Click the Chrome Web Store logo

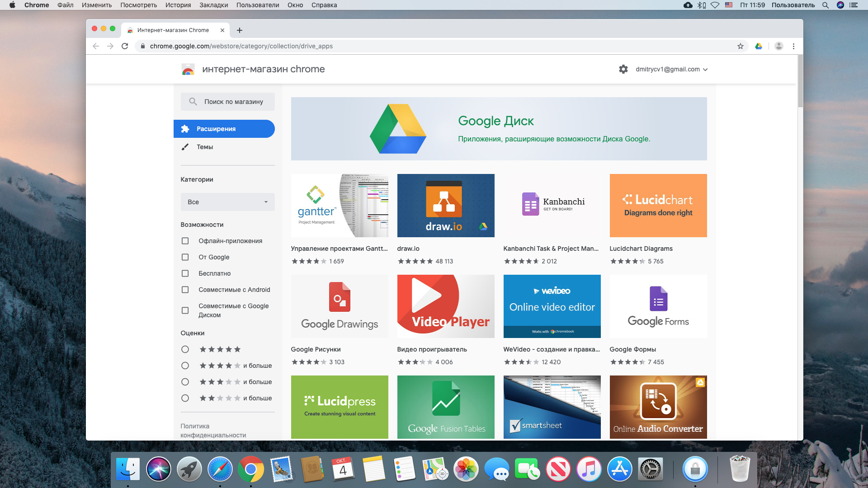point(188,69)
